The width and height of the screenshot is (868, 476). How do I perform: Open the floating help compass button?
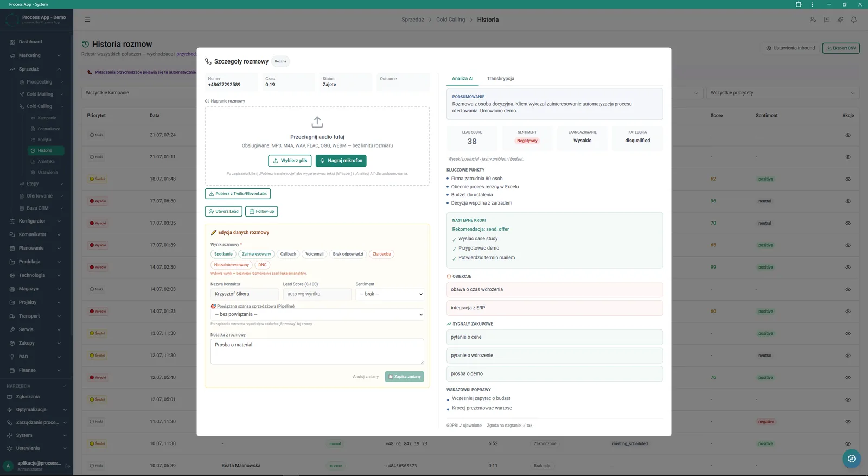(x=852, y=459)
